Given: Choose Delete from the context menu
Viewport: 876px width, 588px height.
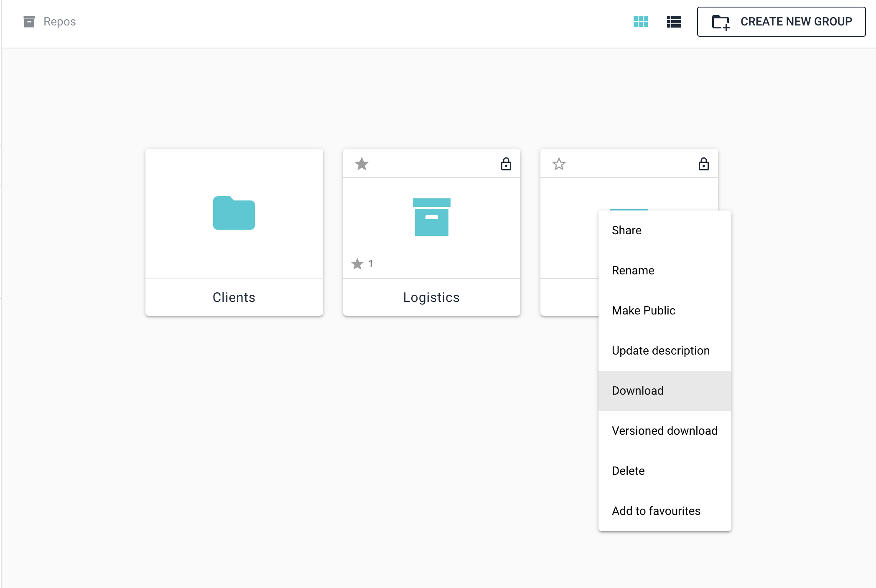Looking at the screenshot, I should [628, 471].
